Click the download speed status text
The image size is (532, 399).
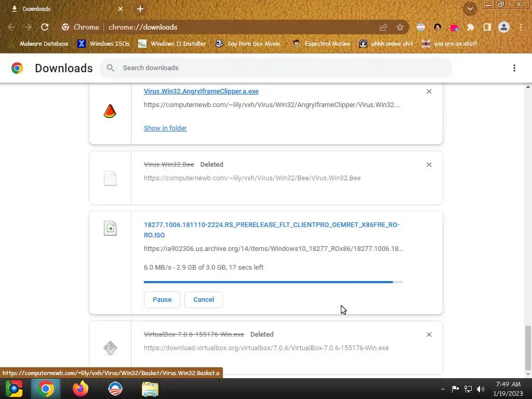pyautogui.click(x=204, y=268)
